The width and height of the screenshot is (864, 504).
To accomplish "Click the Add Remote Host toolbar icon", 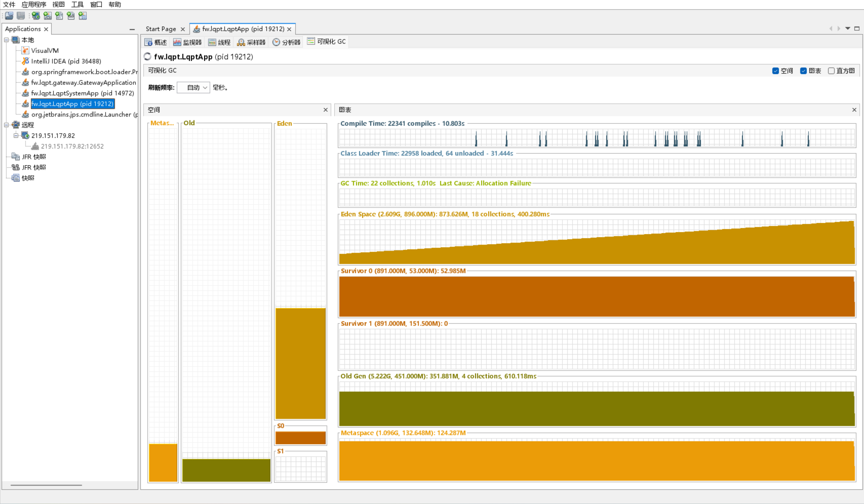I will (x=36, y=16).
